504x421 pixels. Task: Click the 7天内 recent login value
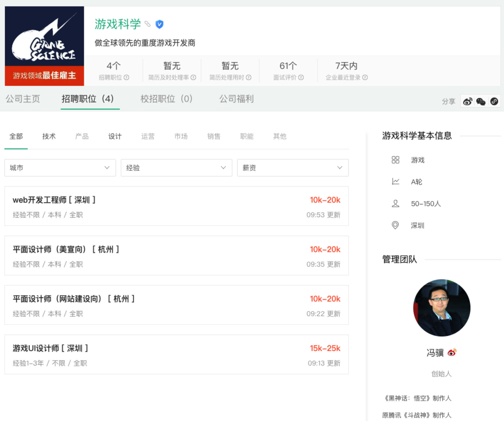coord(346,66)
